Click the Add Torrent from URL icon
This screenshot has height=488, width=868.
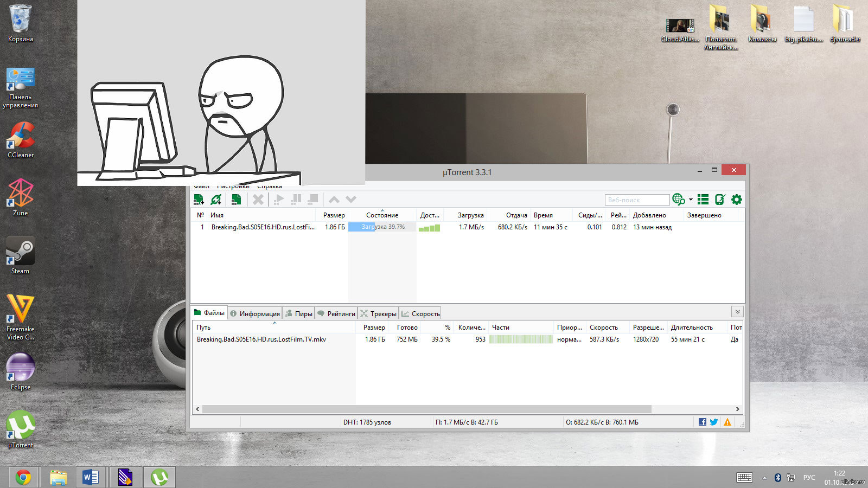tap(216, 200)
